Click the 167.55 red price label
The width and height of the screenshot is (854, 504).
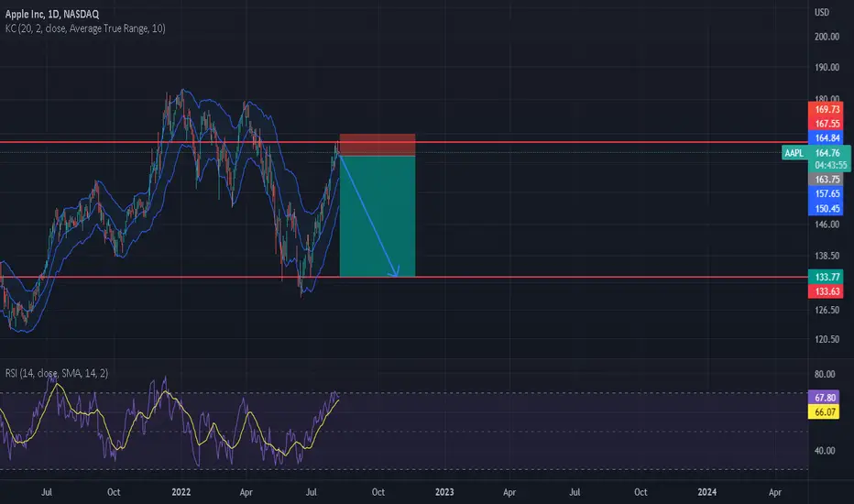pyautogui.click(x=826, y=124)
